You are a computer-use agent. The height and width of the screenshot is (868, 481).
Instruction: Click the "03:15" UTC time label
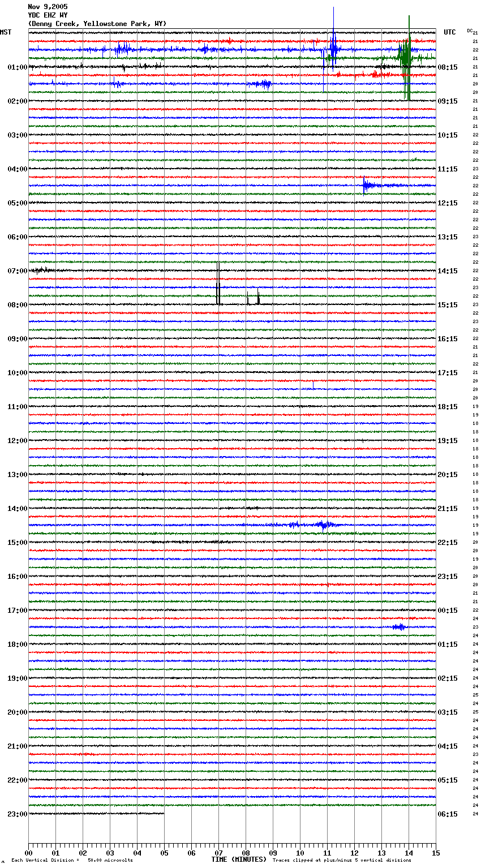click(448, 712)
